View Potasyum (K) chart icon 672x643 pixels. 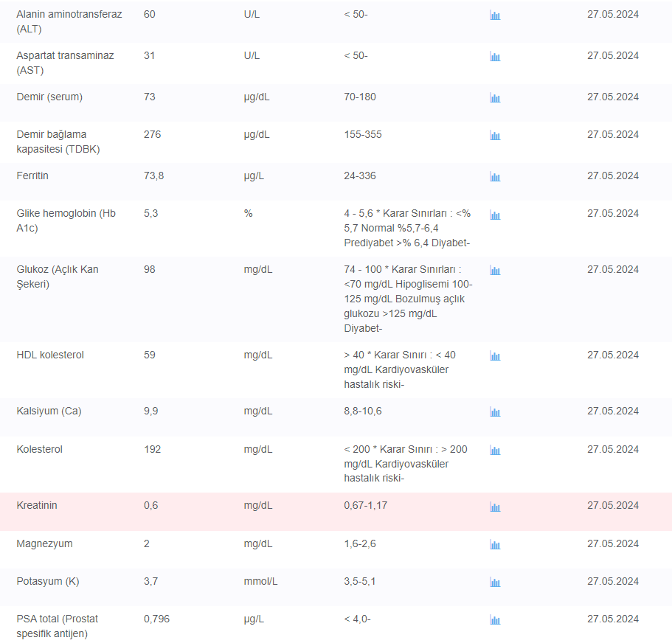click(495, 583)
